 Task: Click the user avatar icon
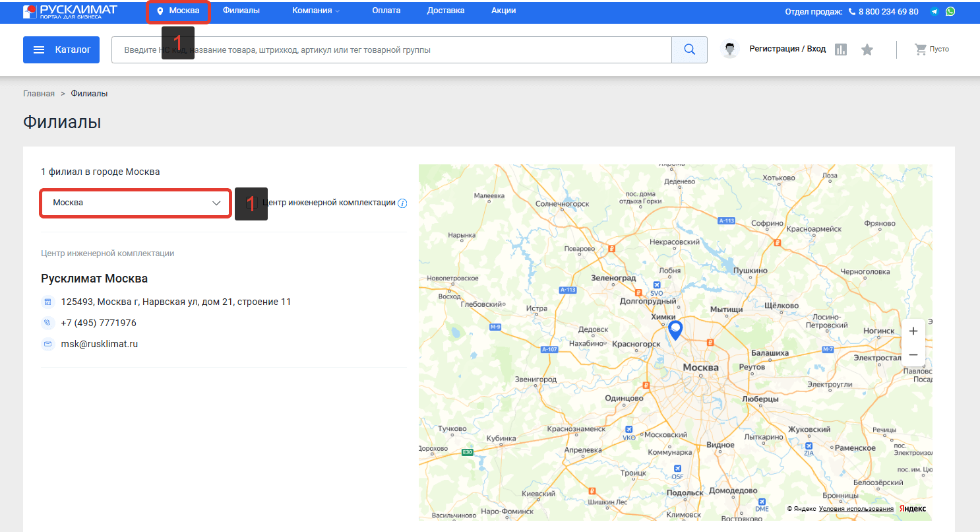[730, 49]
